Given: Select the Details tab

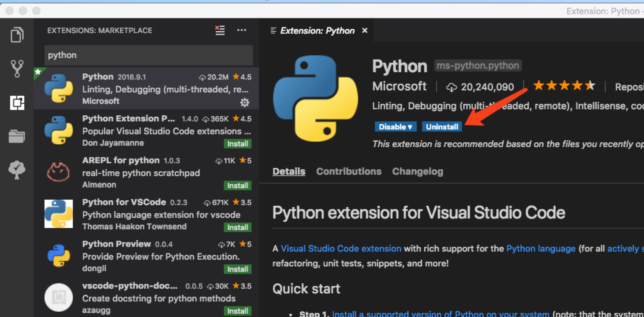Looking at the screenshot, I should click(x=289, y=171).
